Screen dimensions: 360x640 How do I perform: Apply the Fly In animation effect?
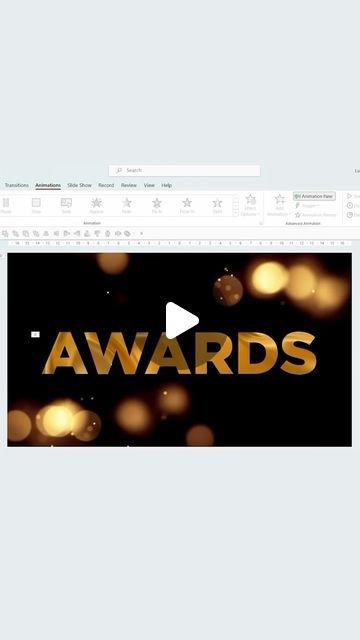tap(157, 205)
